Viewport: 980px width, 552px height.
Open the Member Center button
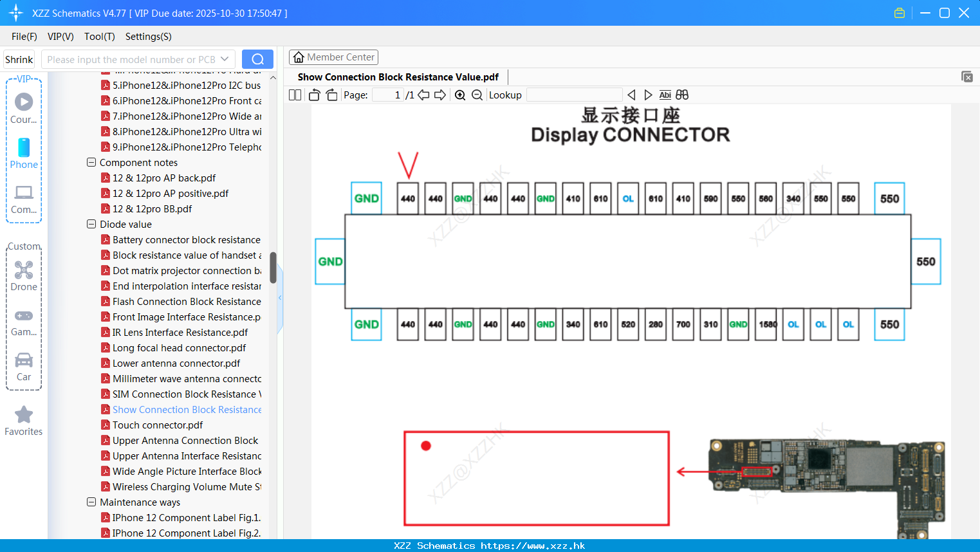pyautogui.click(x=333, y=57)
